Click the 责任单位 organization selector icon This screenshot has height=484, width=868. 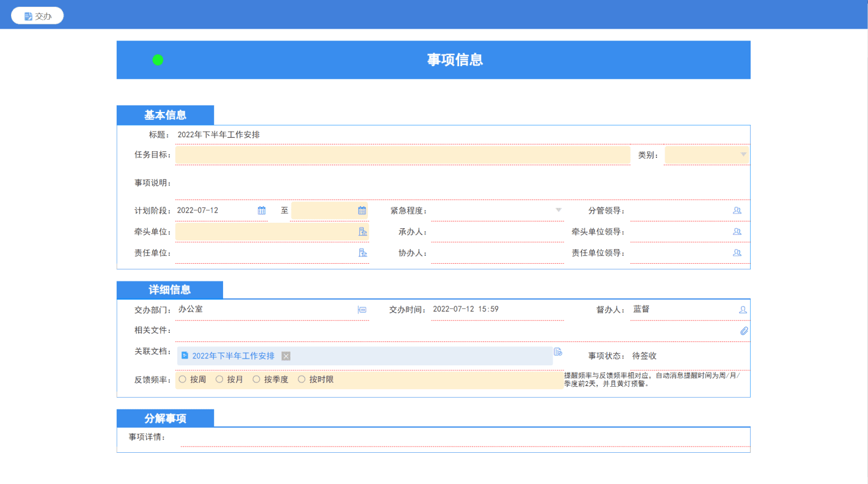(x=362, y=253)
